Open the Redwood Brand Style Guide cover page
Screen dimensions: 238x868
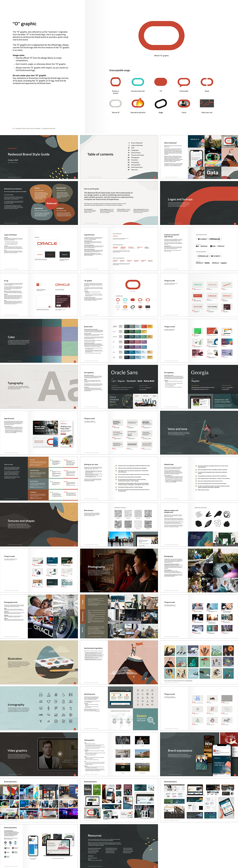39,157
